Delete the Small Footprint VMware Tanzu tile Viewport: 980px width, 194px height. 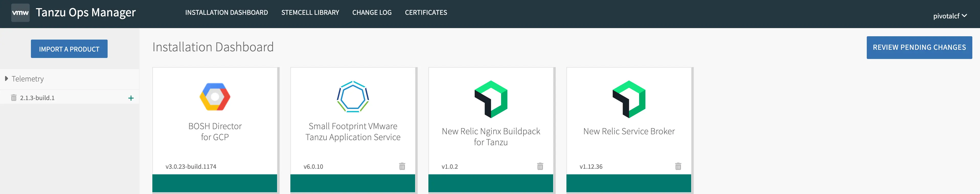pos(402,166)
